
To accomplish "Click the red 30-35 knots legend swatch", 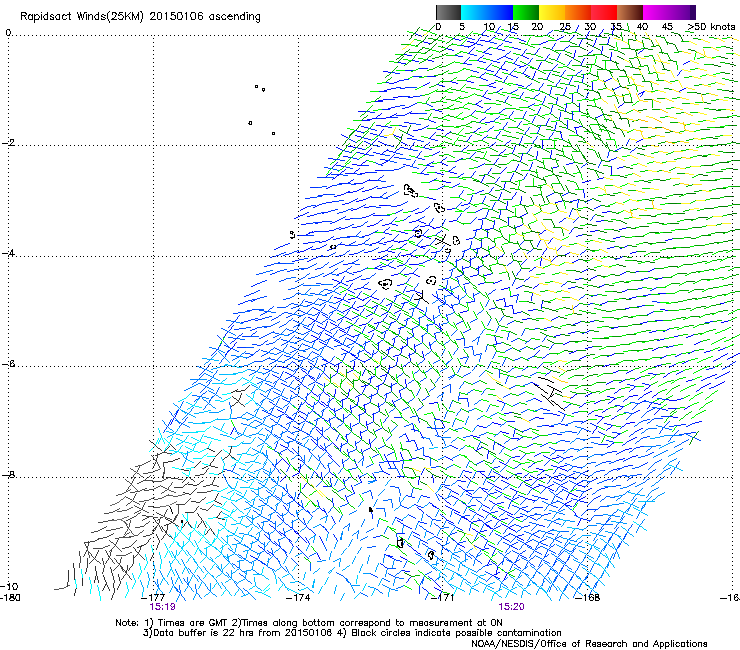I will [604, 12].
